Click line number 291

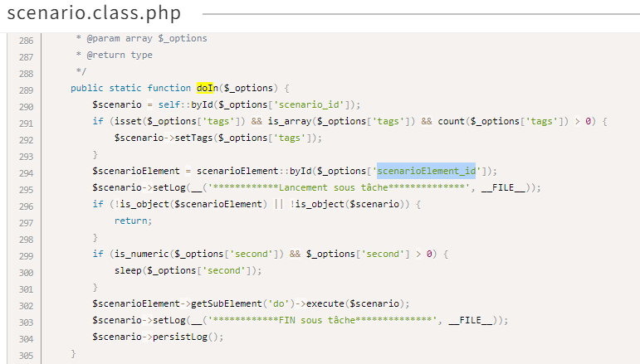tap(26, 124)
